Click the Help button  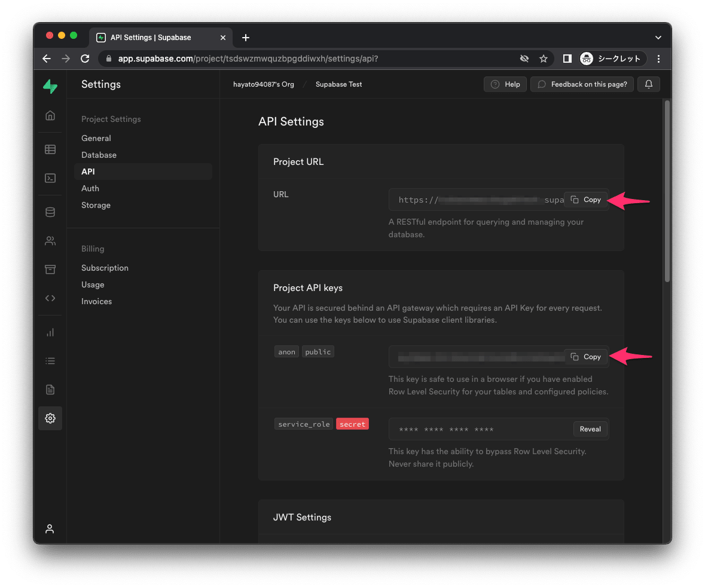click(x=505, y=84)
